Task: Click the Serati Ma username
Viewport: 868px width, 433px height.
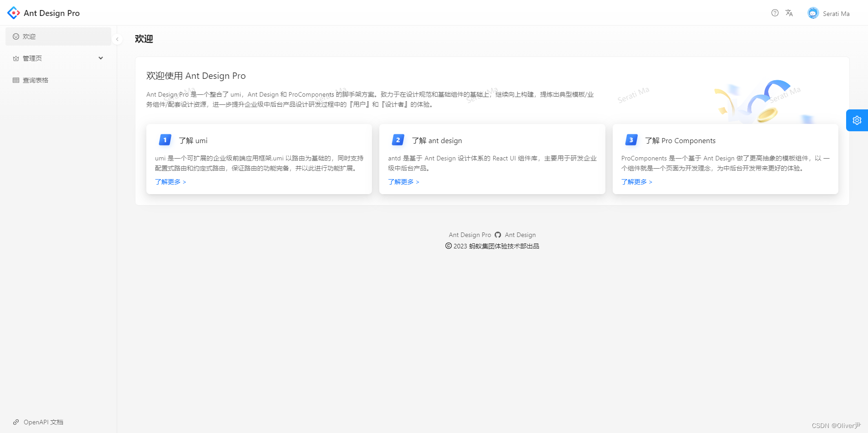Action: click(x=836, y=14)
